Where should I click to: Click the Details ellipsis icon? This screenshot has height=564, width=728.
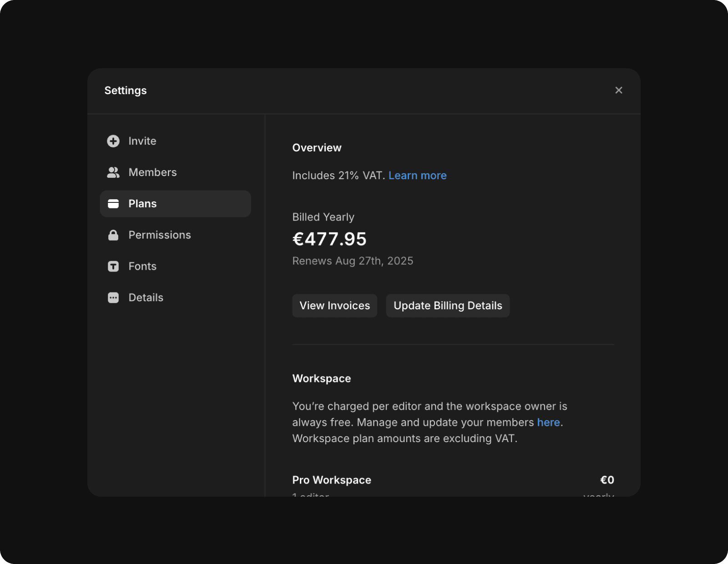tap(113, 298)
